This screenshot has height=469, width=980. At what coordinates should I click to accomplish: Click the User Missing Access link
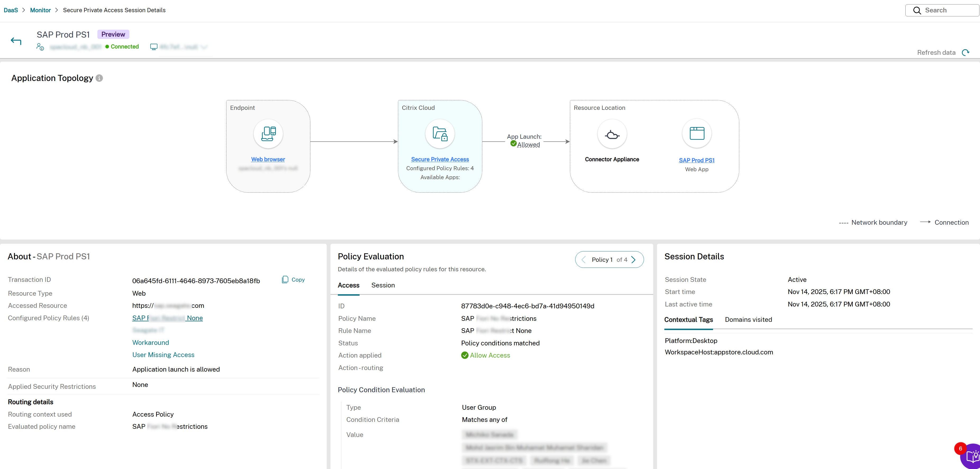[163, 355]
